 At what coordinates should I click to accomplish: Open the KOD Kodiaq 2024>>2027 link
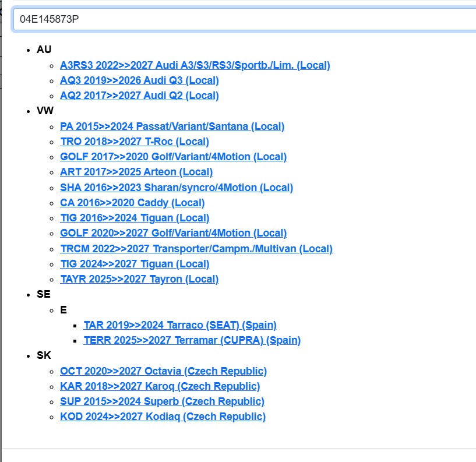163,417
